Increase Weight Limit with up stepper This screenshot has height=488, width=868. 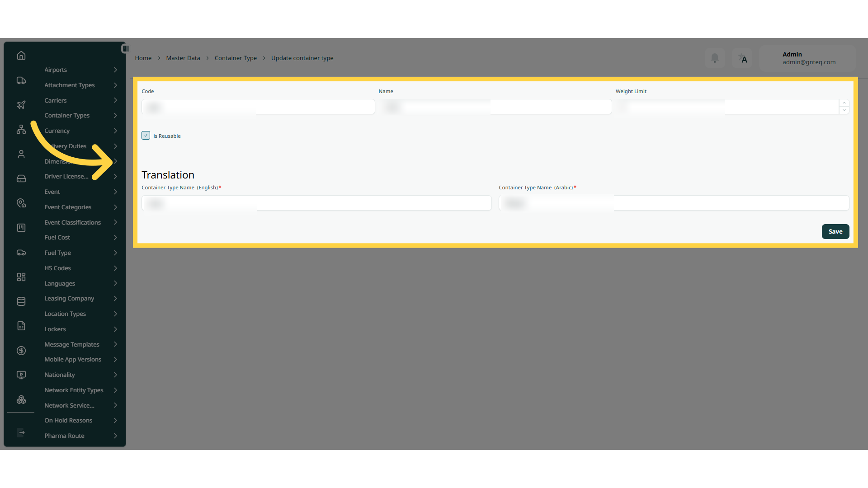coord(844,103)
